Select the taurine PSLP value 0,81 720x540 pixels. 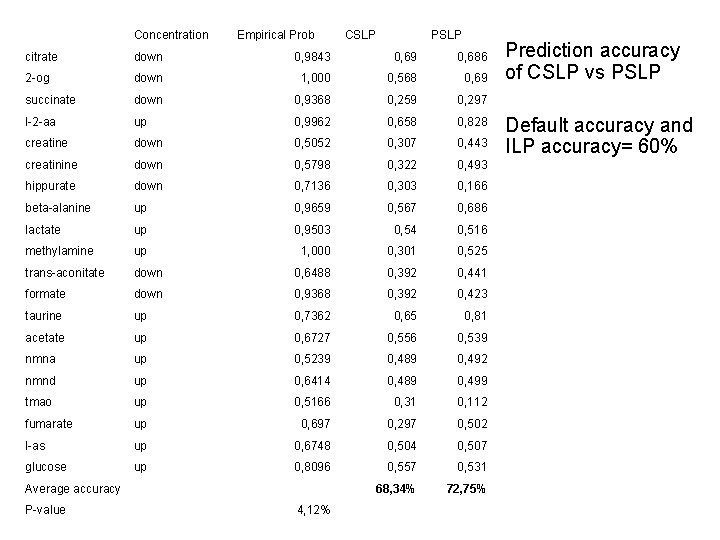coord(475,316)
